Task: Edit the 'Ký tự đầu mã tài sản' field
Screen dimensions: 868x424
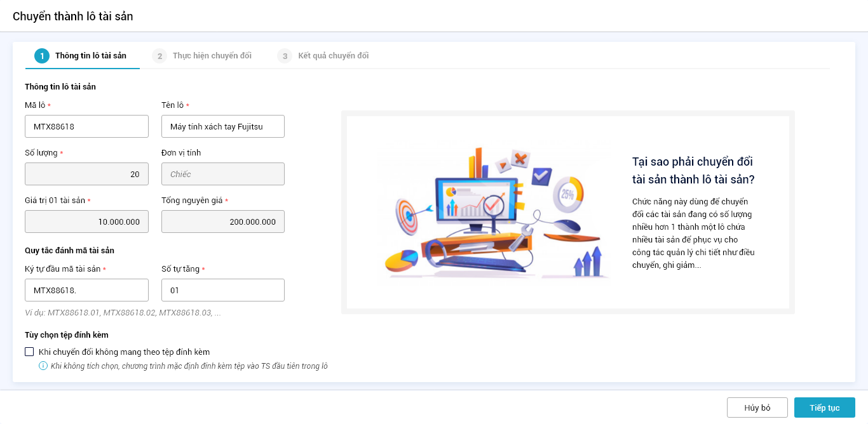Action: click(86, 290)
